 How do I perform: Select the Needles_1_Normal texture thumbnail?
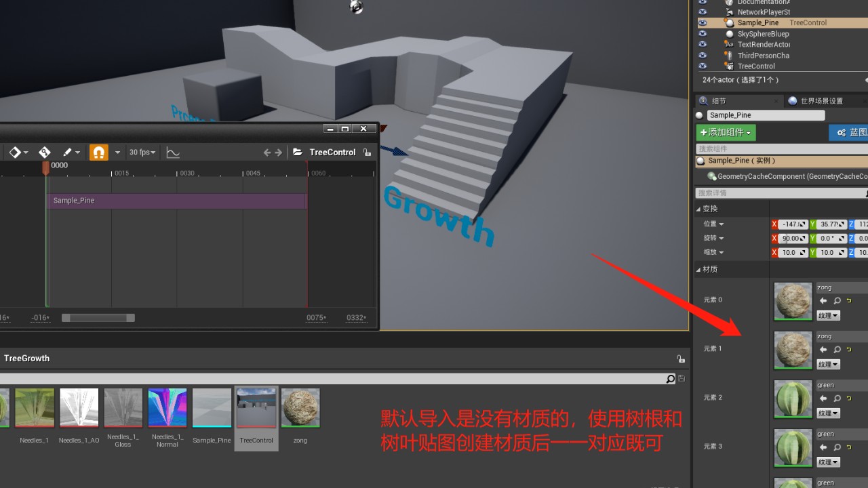167,408
